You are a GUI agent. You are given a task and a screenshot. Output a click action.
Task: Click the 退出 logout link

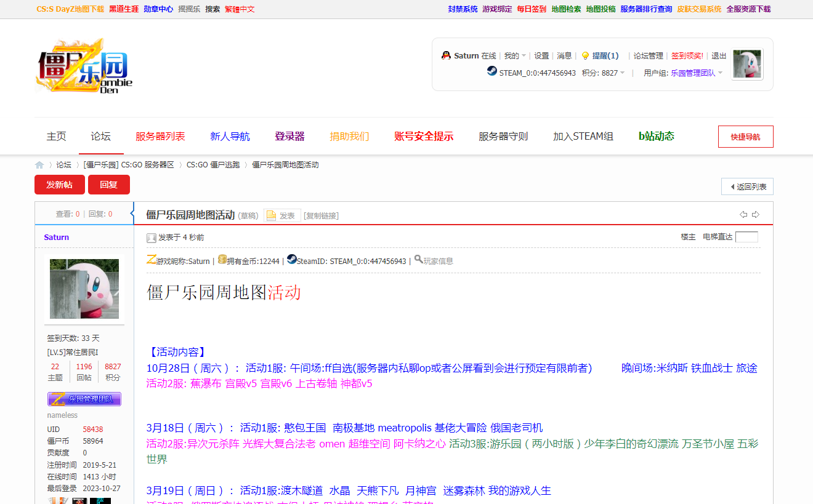point(719,55)
